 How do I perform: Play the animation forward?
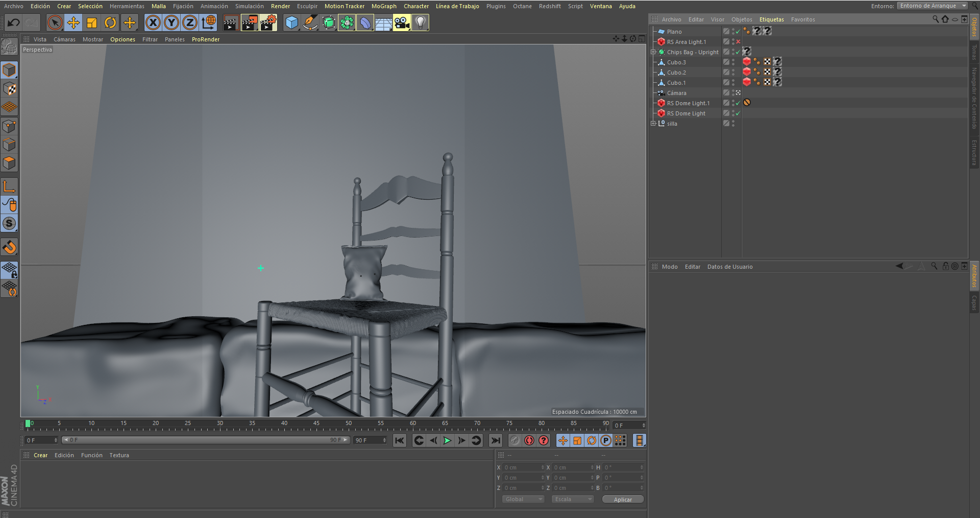pos(447,440)
